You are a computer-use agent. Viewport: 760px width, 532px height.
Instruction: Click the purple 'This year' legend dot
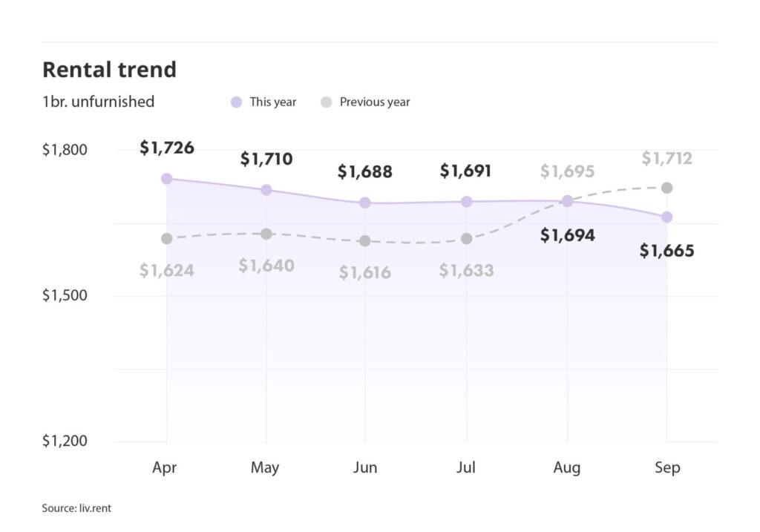click(x=237, y=102)
